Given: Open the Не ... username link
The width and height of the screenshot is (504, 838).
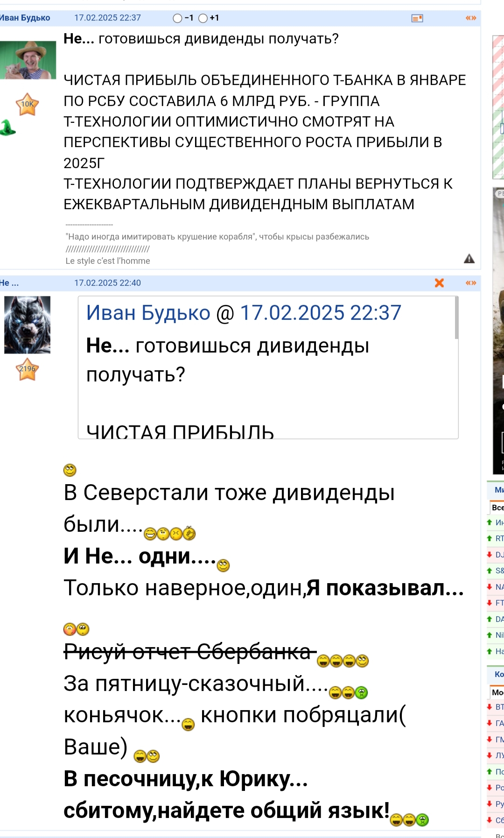Looking at the screenshot, I should [x=9, y=283].
